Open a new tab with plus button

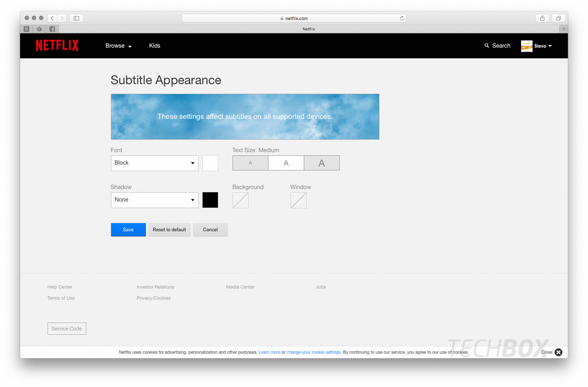click(x=564, y=29)
